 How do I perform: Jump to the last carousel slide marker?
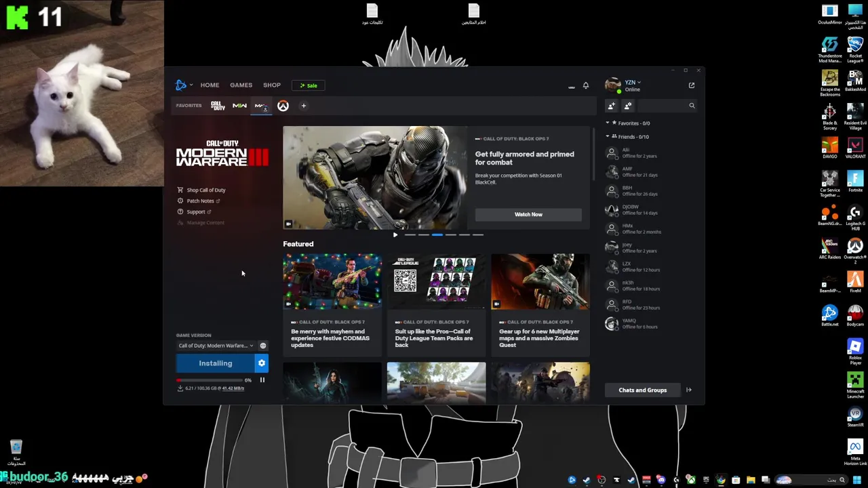(x=478, y=235)
